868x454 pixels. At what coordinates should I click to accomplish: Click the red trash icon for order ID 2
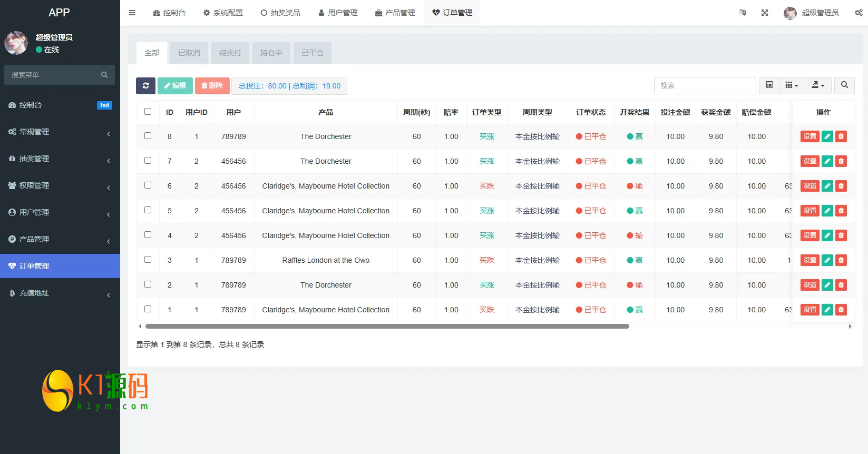click(x=841, y=285)
